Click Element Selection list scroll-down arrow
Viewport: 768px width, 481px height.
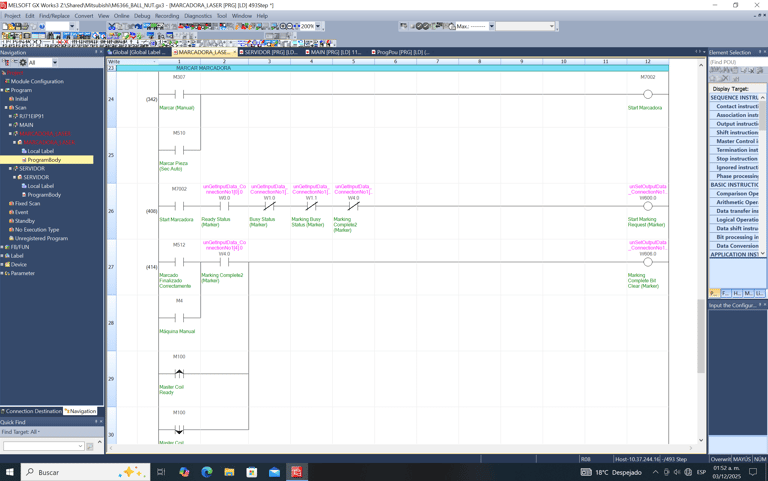coord(763,253)
